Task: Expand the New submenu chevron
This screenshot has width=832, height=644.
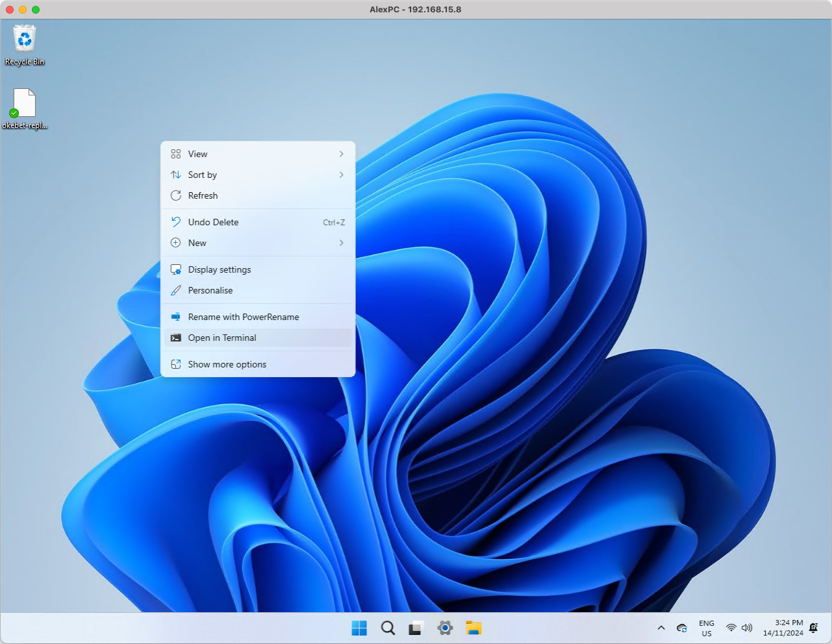Action: [342, 243]
